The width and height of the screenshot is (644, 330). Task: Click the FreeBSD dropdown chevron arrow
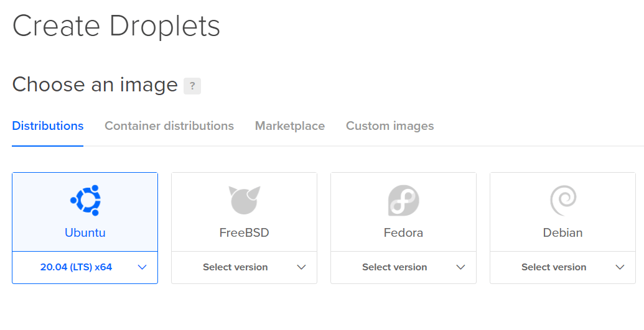(x=302, y=267)
